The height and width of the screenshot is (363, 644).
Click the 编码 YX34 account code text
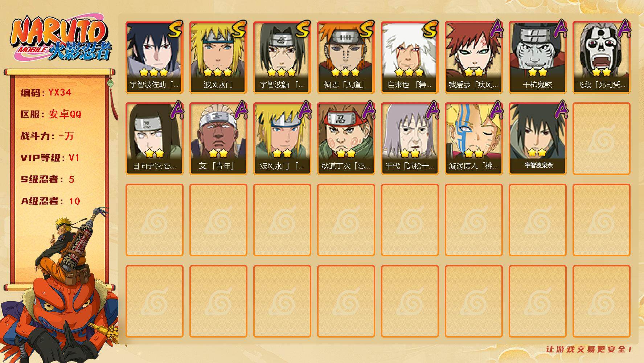click(x=46, y=93)
